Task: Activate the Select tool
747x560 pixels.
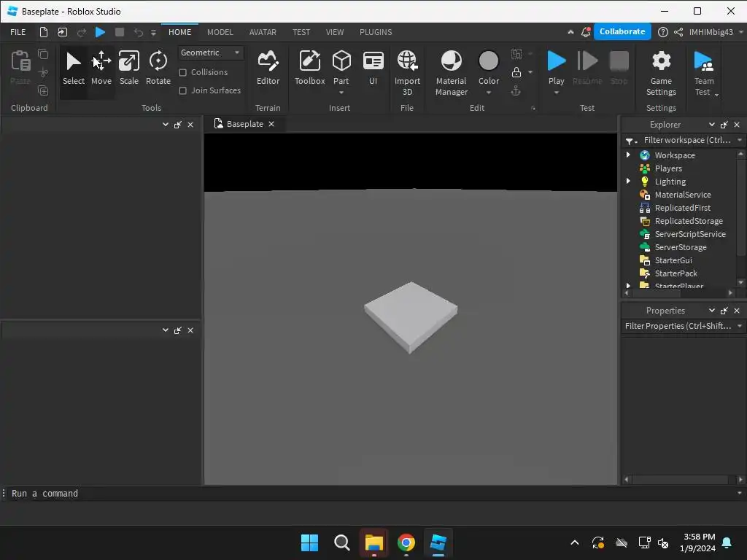Action: click(x=74, y=69)
